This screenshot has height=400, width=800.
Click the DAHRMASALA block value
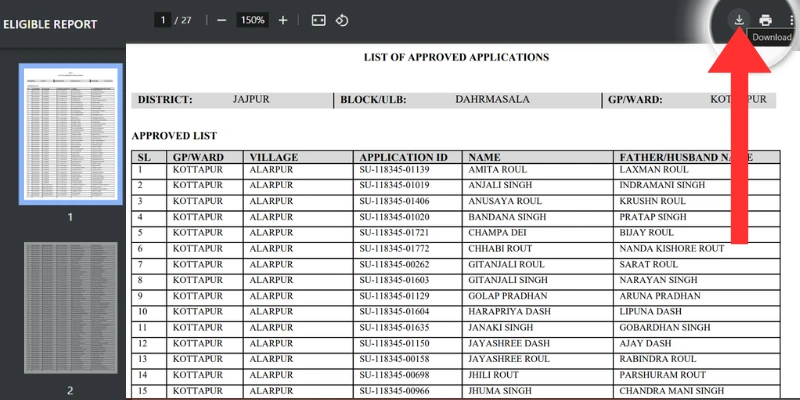(x=492, y=99)
